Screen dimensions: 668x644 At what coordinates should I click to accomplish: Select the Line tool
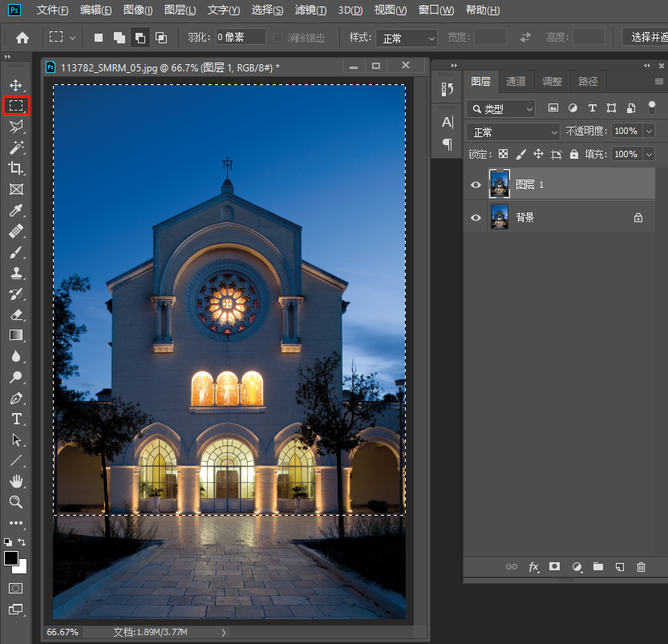click(x=16, y=460)
